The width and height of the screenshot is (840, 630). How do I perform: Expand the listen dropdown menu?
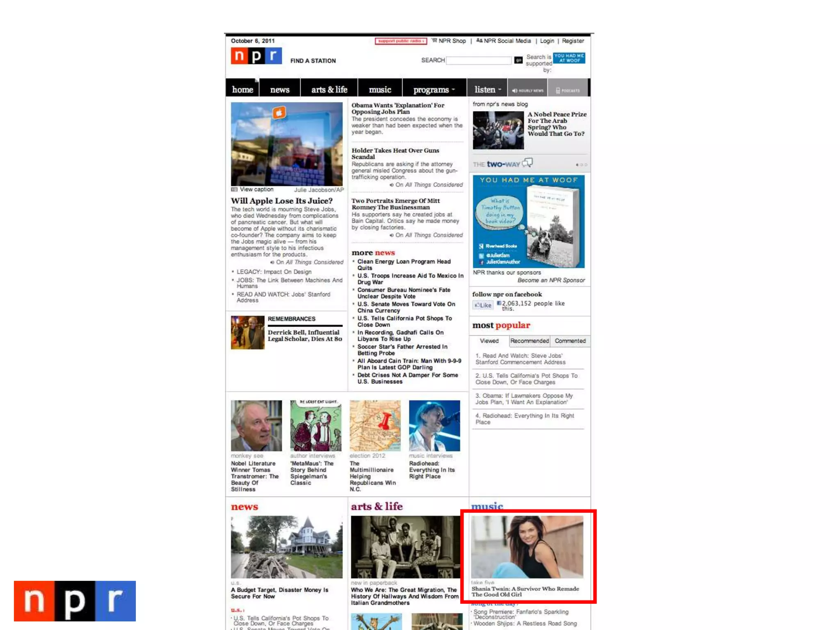coord(487,89)
